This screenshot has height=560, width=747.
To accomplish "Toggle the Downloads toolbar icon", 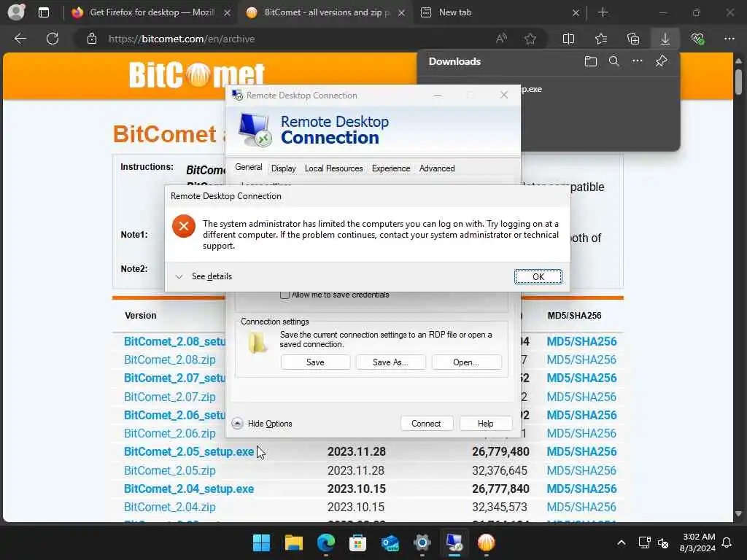I will [x=665, y=39].
